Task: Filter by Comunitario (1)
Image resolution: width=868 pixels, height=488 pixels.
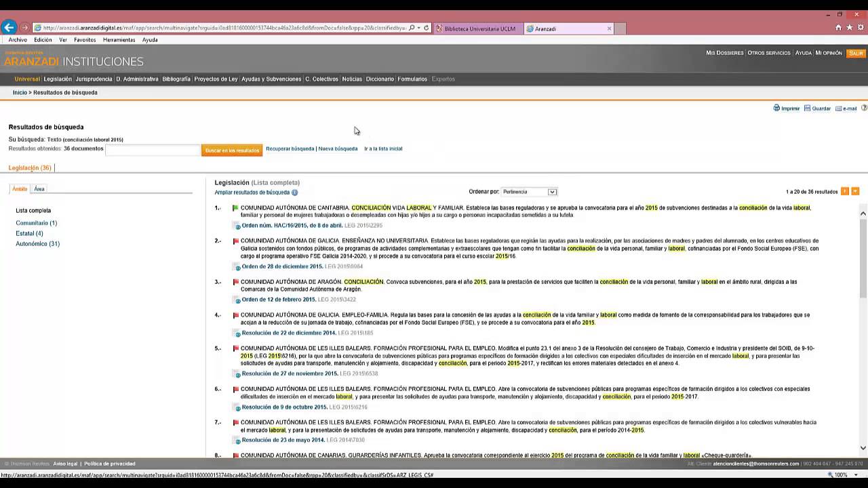Action: pyautogui.click(x=37, y=223)
